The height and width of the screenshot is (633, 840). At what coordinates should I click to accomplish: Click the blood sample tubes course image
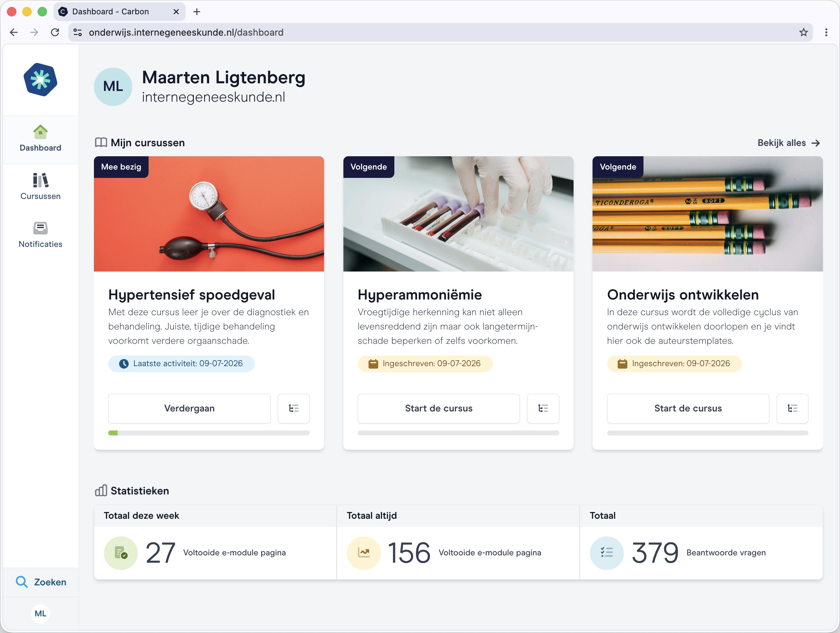(x=458, y=214)
